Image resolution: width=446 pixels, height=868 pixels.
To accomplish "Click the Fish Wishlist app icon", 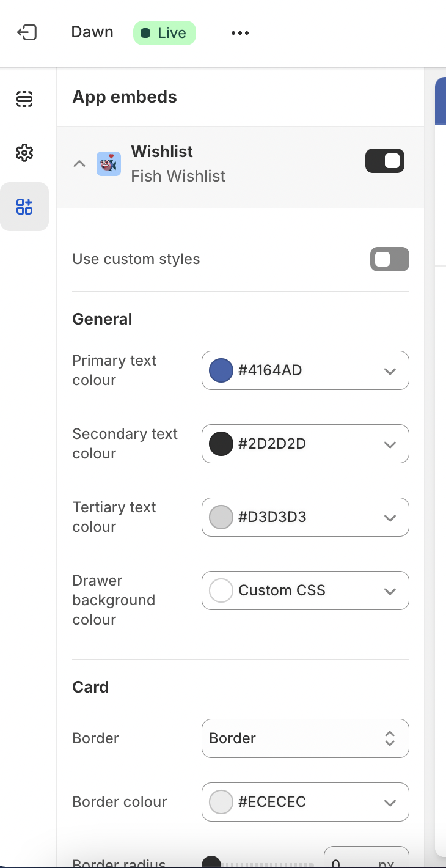I will (109, 164).
